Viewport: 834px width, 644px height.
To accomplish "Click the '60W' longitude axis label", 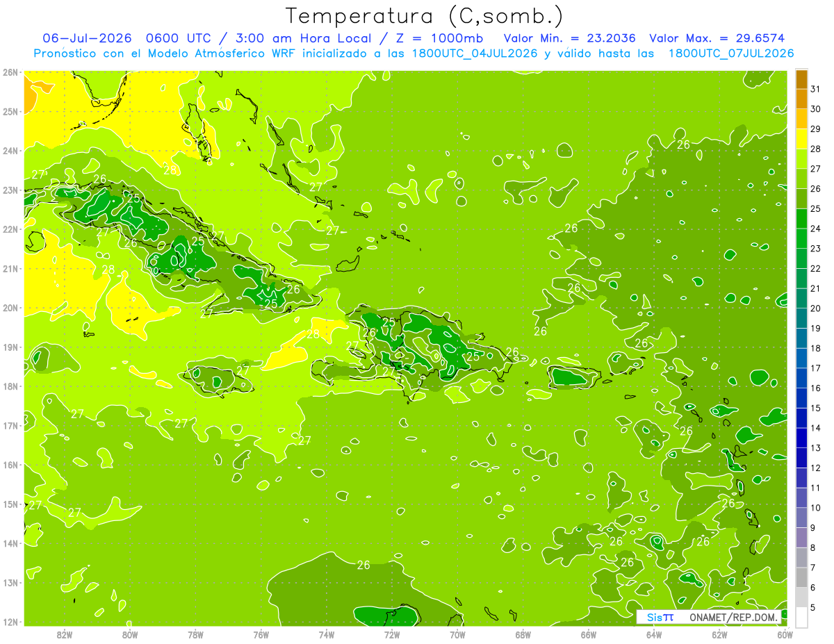I will (785, 634).
